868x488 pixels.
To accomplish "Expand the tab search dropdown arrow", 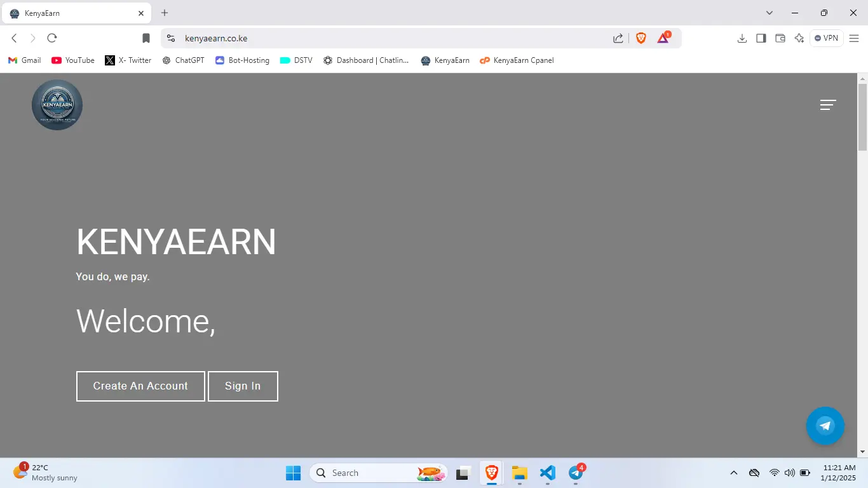I will click(x=770, y=13).
